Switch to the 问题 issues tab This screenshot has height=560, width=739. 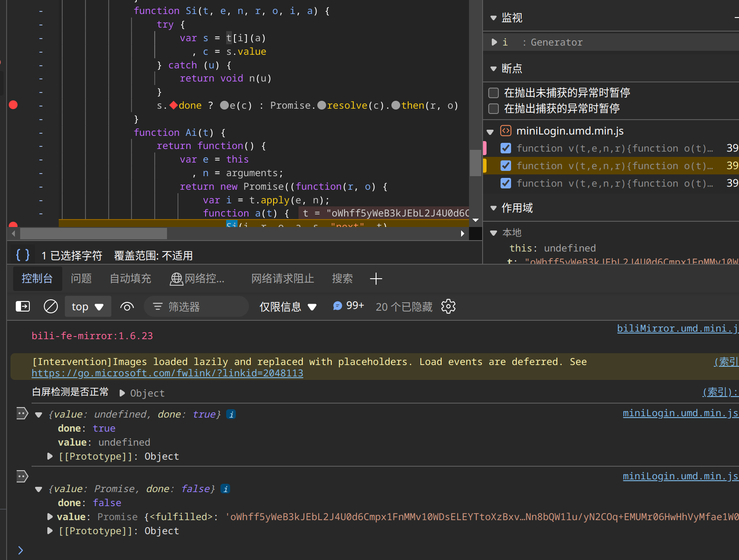tap(82, 279)
